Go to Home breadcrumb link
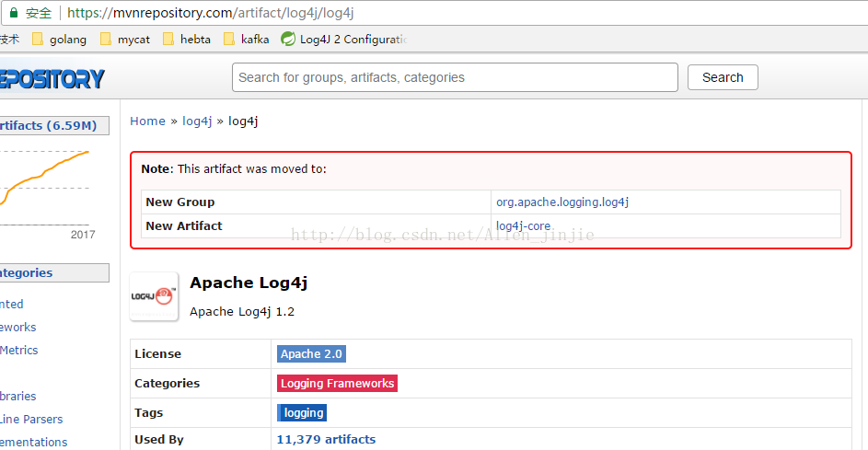The image size is (868, 450). (x=148, y=121)
